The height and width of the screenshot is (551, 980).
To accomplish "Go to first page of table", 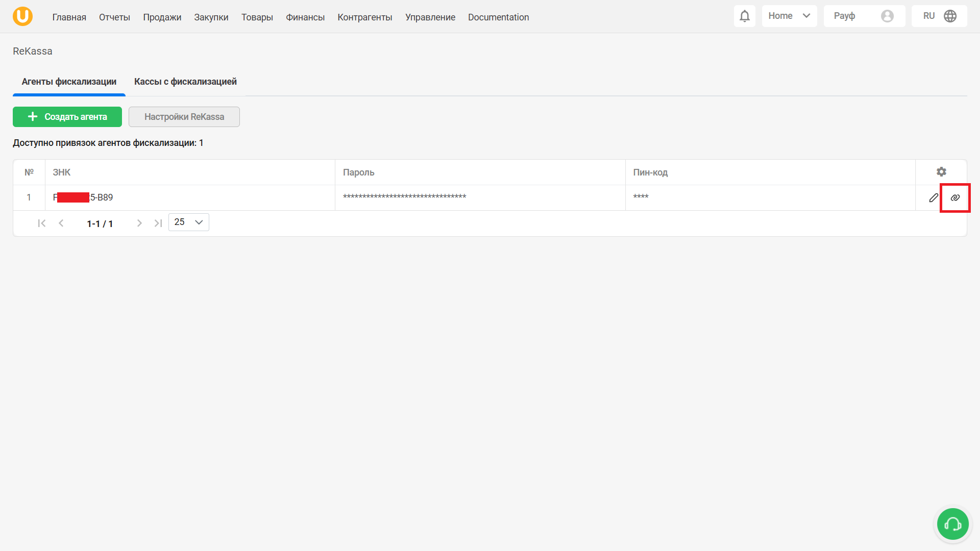I will coord(42,223).
